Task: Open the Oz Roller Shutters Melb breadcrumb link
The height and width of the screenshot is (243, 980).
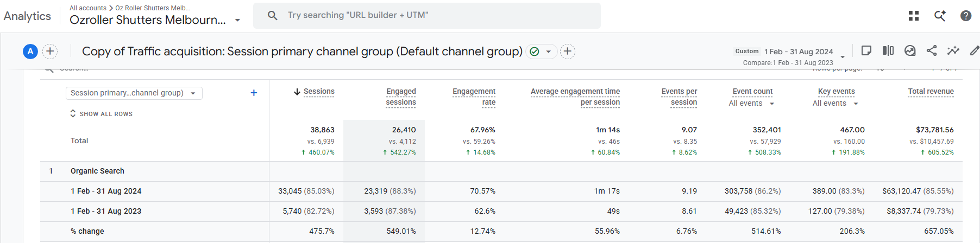Action: [x=153, y=8]
